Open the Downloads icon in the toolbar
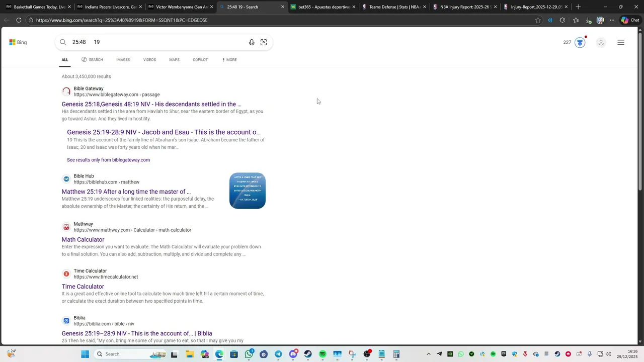 [x=588, y=20]
